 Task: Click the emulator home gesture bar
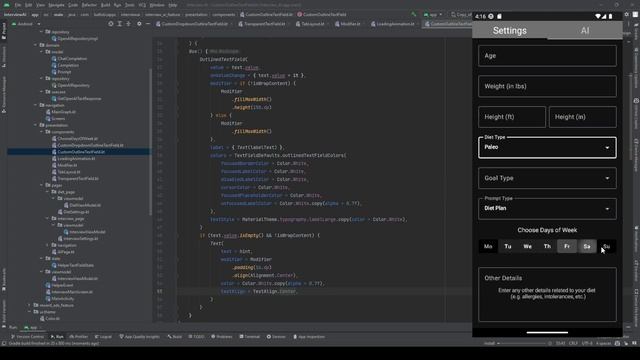point(547,332)
